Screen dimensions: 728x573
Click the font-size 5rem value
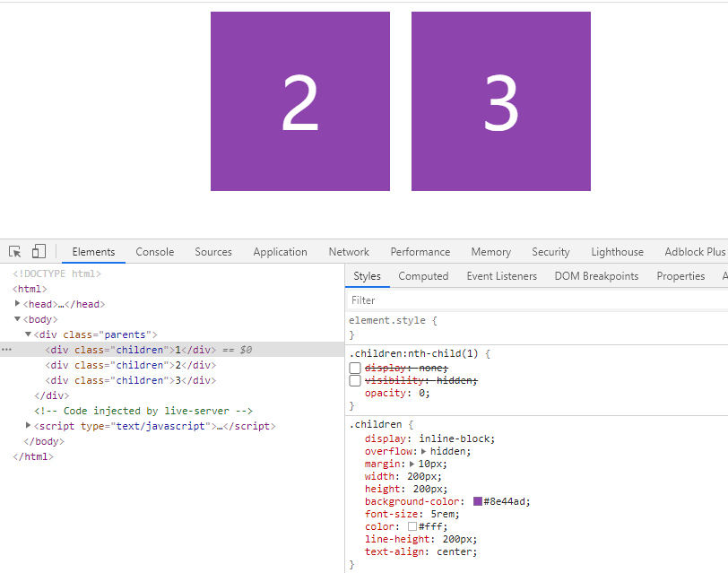point(442,514)
